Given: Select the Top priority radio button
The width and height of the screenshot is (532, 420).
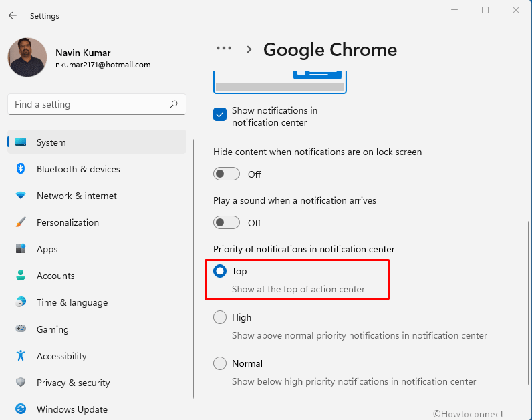Looking at the screenshot, I should (220, 271).
